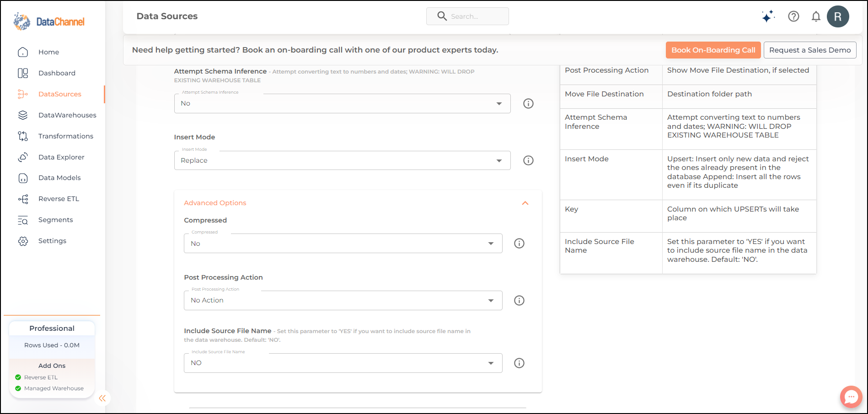Go to Dashboard menu item
This screenshot has width=868, height=414.
[x=57, y=73]
